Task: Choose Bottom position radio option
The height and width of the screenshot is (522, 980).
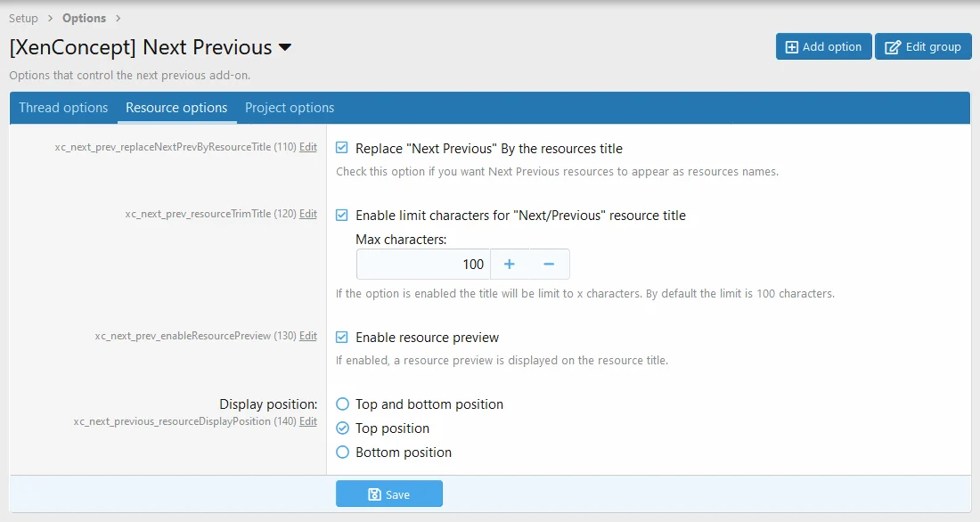Action: click(342, 453)
